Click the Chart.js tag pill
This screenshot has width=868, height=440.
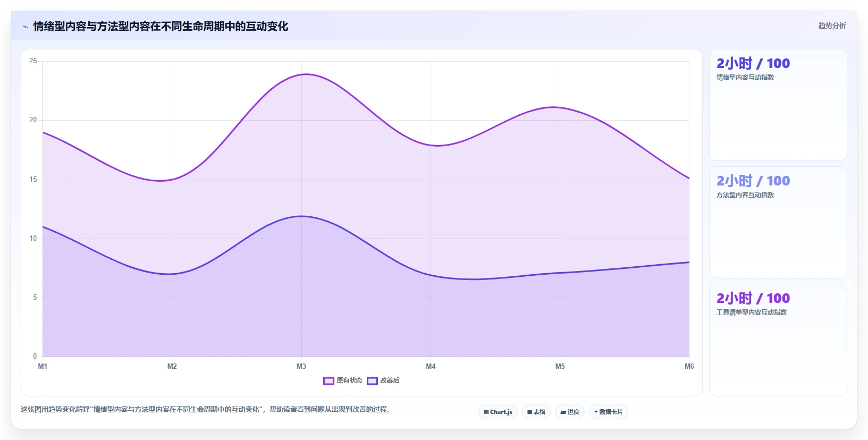498,412
